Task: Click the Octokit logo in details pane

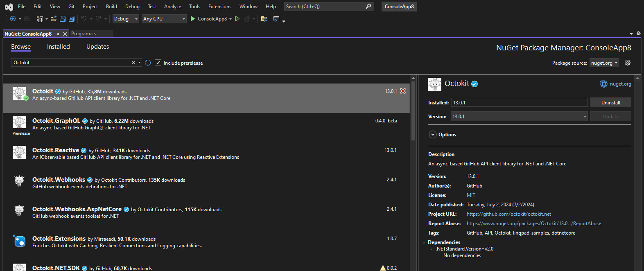Action: tap(435, 84)
